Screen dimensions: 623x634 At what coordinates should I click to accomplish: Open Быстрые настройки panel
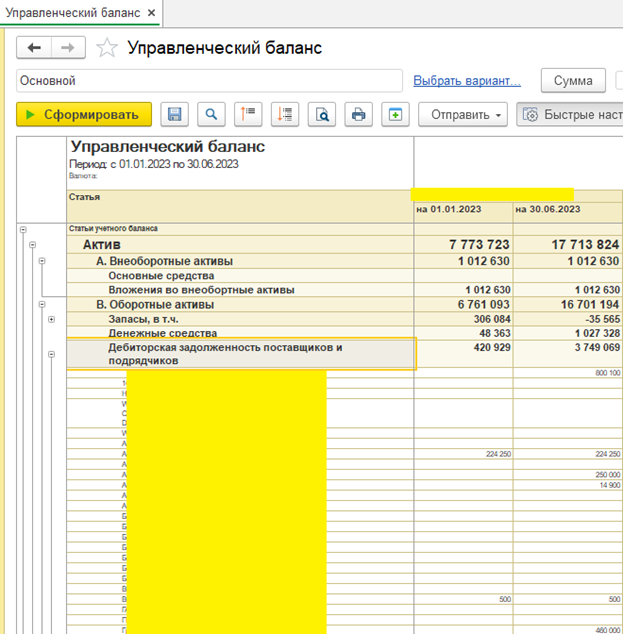click(x=570, y=114)
